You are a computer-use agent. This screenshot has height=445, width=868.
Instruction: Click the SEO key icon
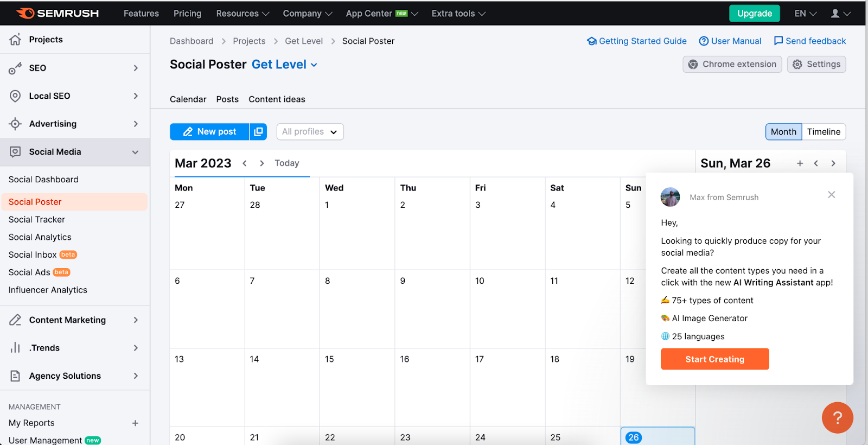coord(15,68)
